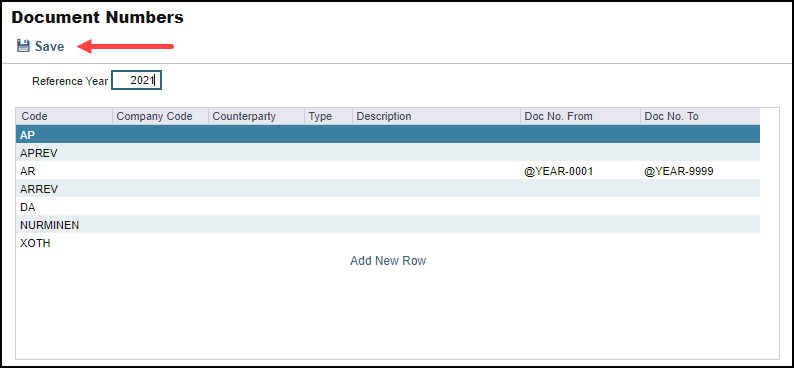794x368 pixels.
Task: Click the Description column header
Action: pos(436,116)
